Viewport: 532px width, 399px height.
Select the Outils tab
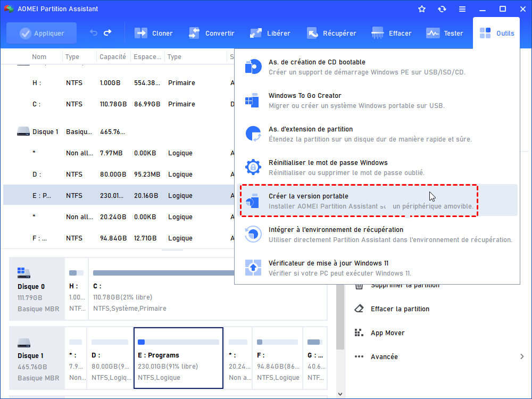(x=496, y=33)
